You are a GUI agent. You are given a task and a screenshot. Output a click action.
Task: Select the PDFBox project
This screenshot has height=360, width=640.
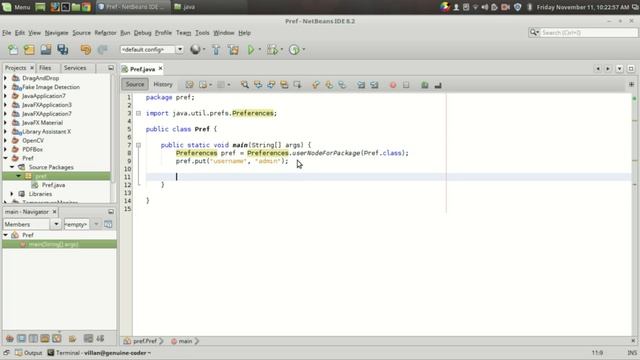pyautogui.click(x=32, y=149)
